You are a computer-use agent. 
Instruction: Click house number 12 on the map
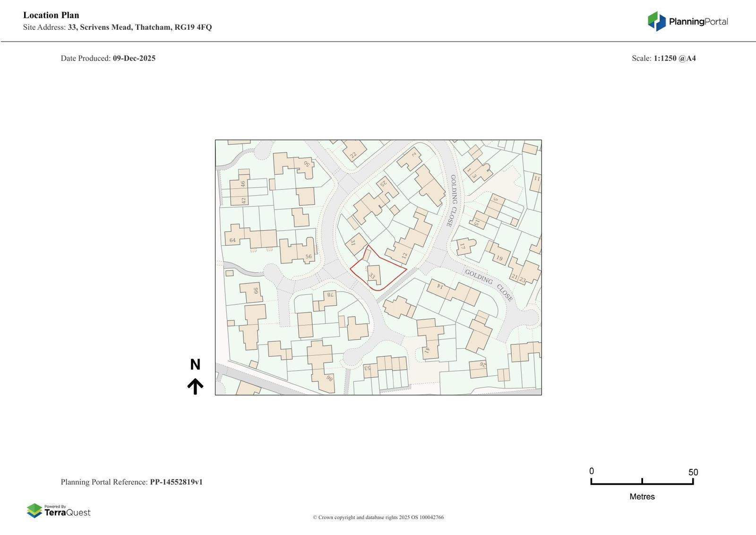pos(404,255)
